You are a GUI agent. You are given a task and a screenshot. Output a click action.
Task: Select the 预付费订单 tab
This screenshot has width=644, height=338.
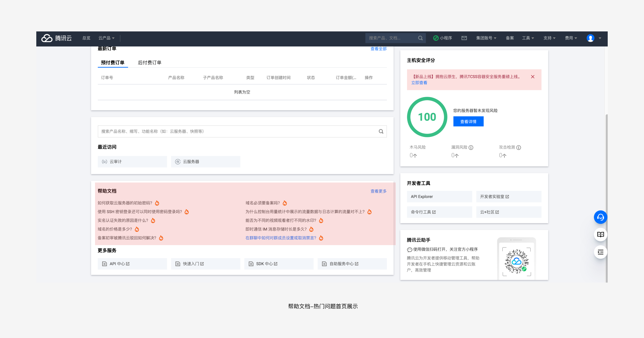pos(113,63)
